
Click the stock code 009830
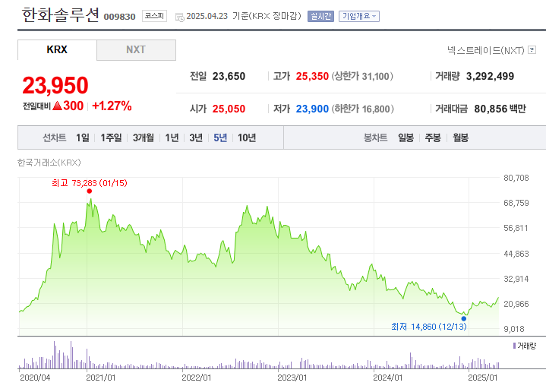[x=119, y=17]
